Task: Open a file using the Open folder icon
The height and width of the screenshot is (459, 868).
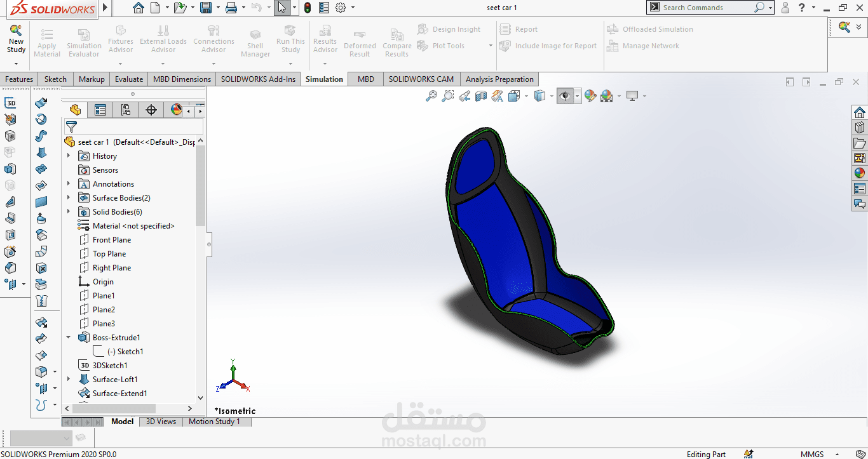Action: 180,8
